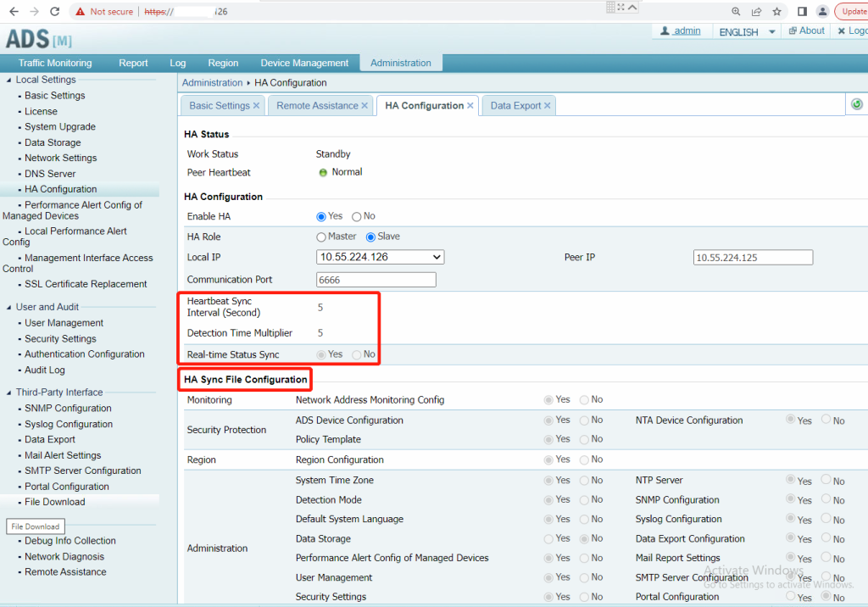Open Audit Log in the sidebar
The height and width of the screenshot is (607, 868).
coord(44,370)
